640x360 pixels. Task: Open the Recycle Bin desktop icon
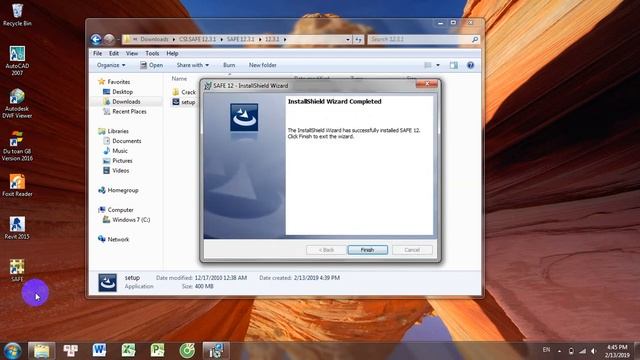17,14
